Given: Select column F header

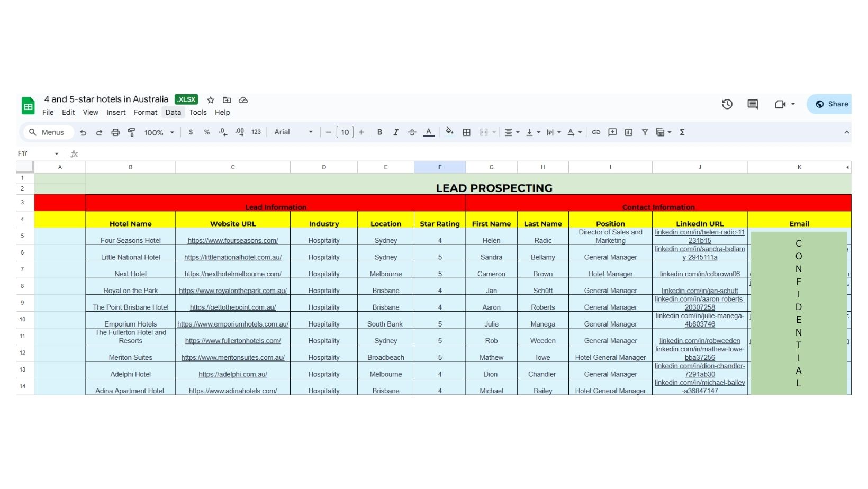Looking at the screenshot, I should [440, 167].
